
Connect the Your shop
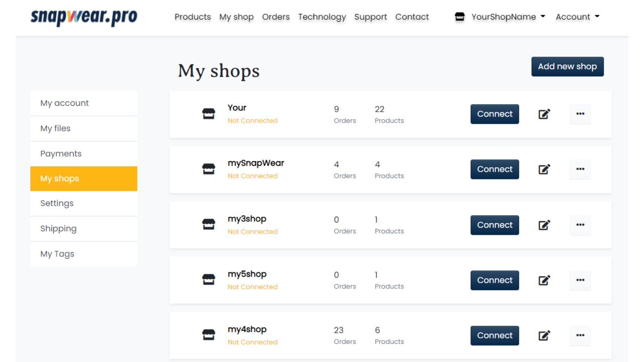(495, 114)
